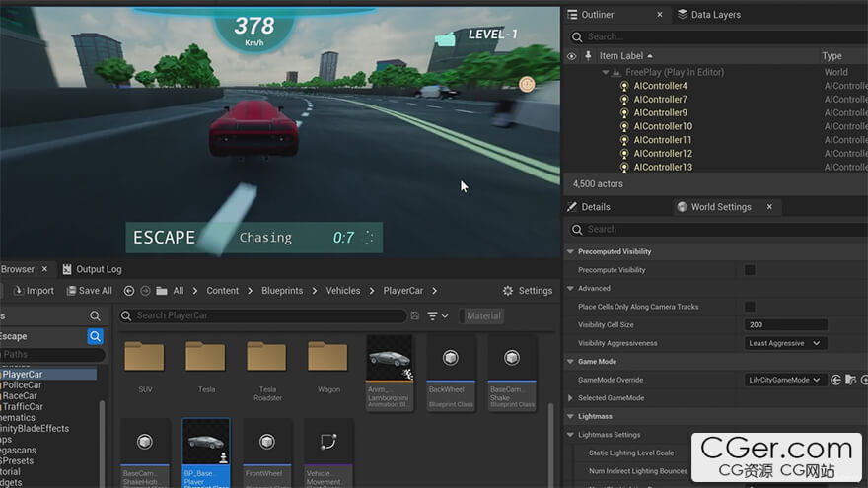Select AIController10 in the Outliner
The image size is (868, 488).
tap(663, 126)
